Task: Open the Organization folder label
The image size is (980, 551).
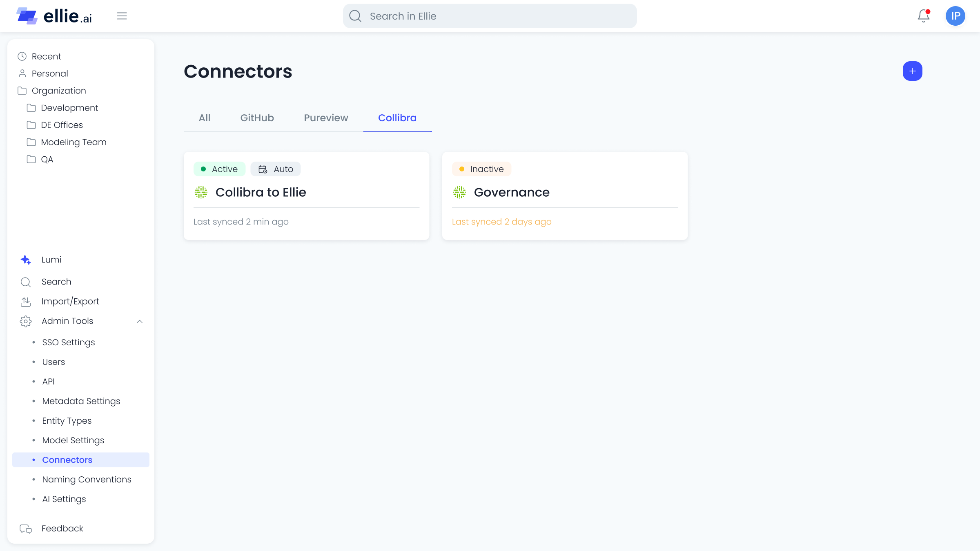Action: pos(59,91)
